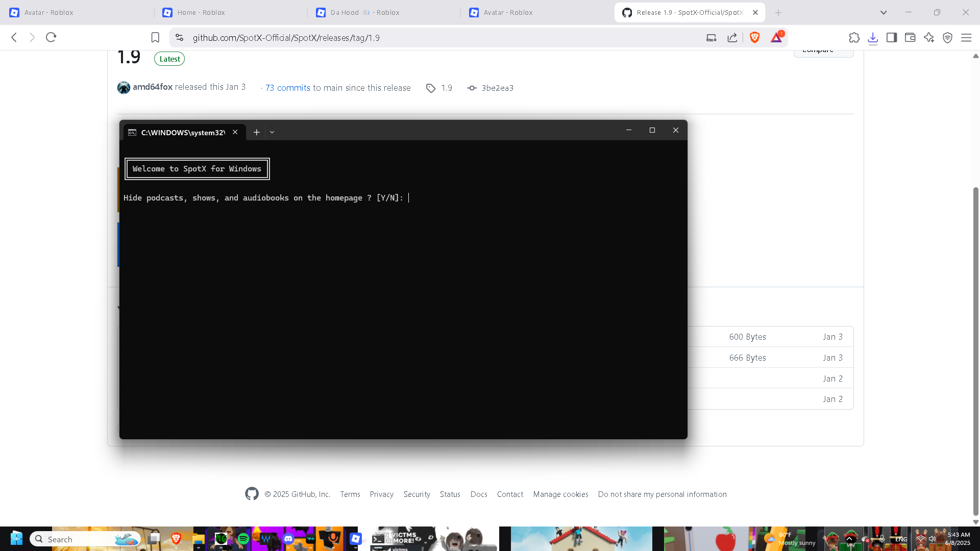Viewport: 980px width, 551px height.
Task: Open the Windows Start menu
Action: click(x=16, y=539)
